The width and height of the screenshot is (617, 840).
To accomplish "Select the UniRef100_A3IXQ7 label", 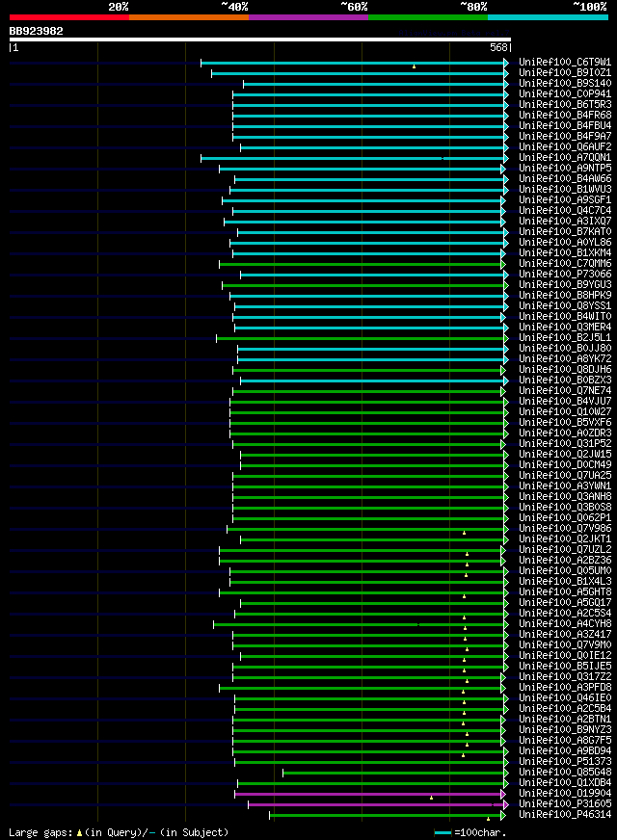I will pos(565,222).
